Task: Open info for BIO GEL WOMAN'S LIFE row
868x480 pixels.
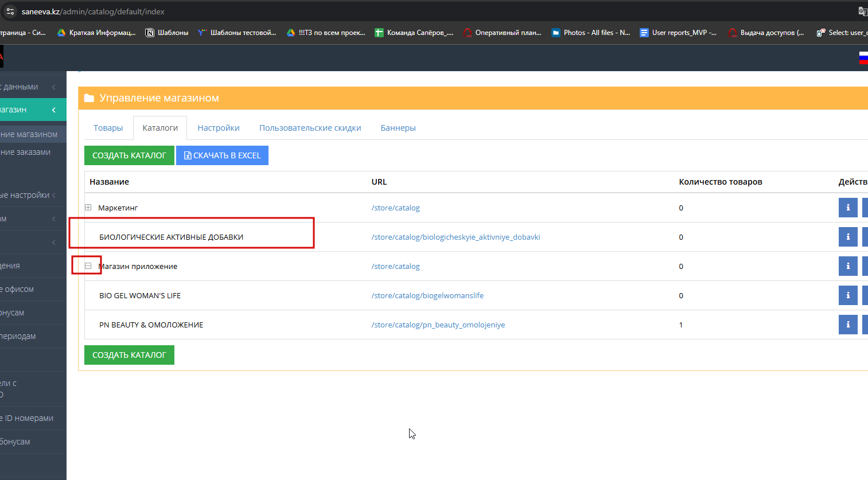Action: 848,295
